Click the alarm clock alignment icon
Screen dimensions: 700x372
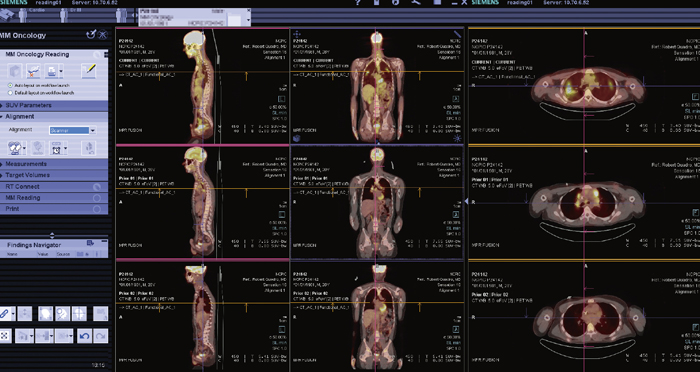point(56,148)
